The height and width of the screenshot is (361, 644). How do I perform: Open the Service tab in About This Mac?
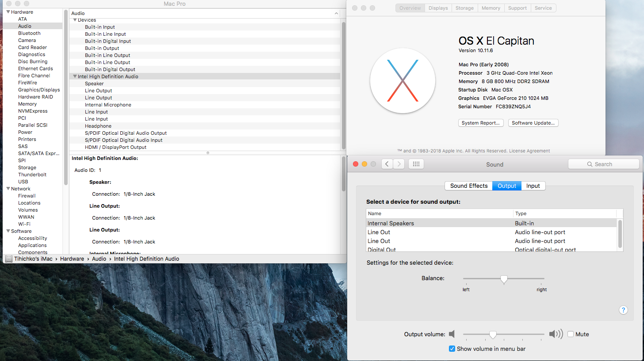[543, 8]
